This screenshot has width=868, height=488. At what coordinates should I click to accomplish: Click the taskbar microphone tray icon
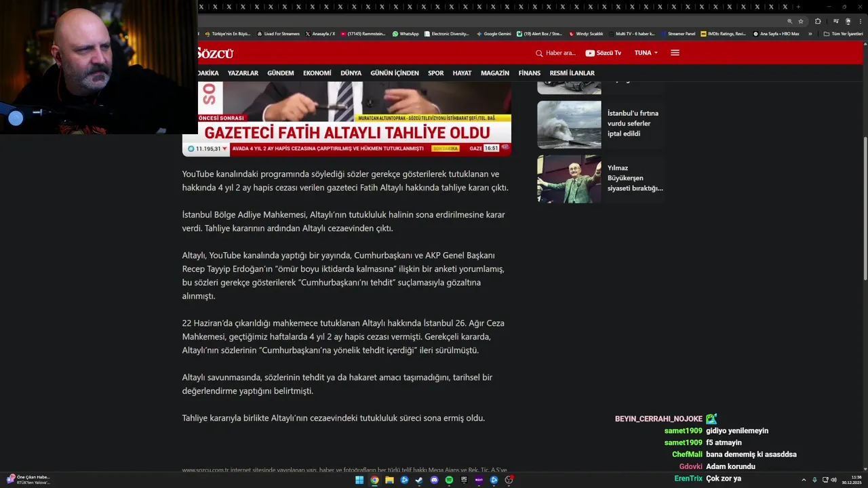click(814, 480)
